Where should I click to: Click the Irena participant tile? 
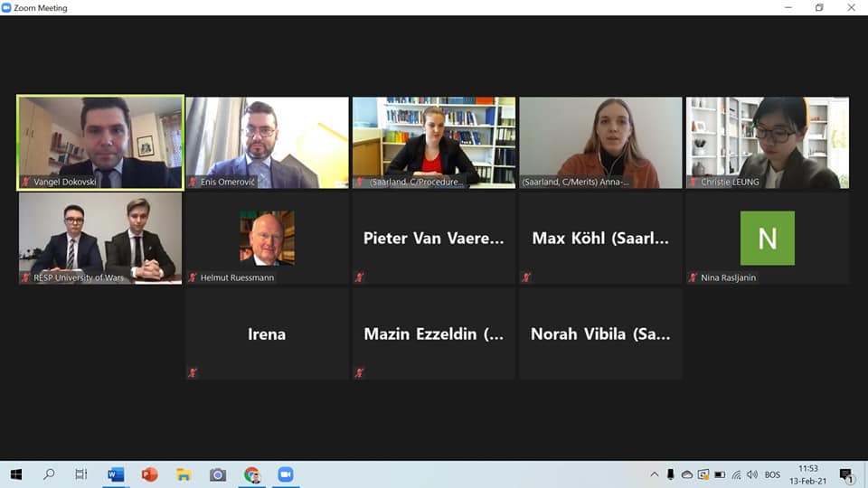click(268, 334)
